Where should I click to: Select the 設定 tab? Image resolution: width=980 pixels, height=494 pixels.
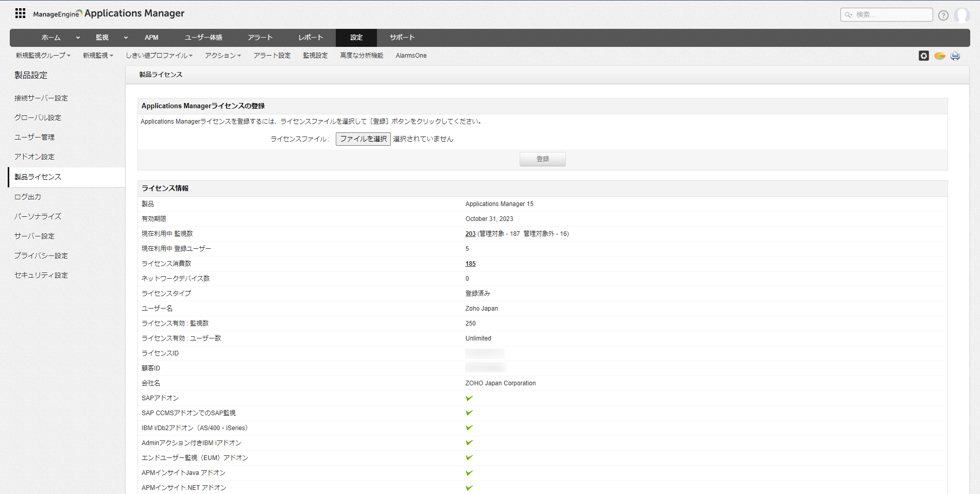[356, 38]
